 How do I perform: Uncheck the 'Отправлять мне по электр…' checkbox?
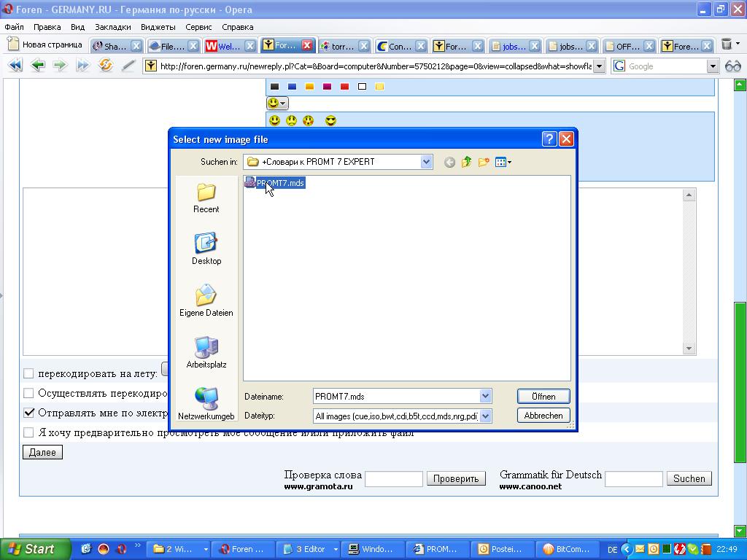(x=28, y=413)
